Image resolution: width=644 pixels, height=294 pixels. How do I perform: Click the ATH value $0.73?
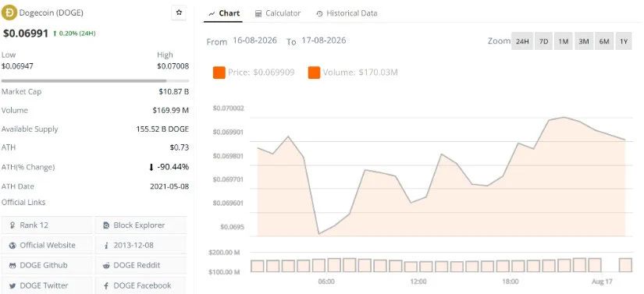(180, 147)
